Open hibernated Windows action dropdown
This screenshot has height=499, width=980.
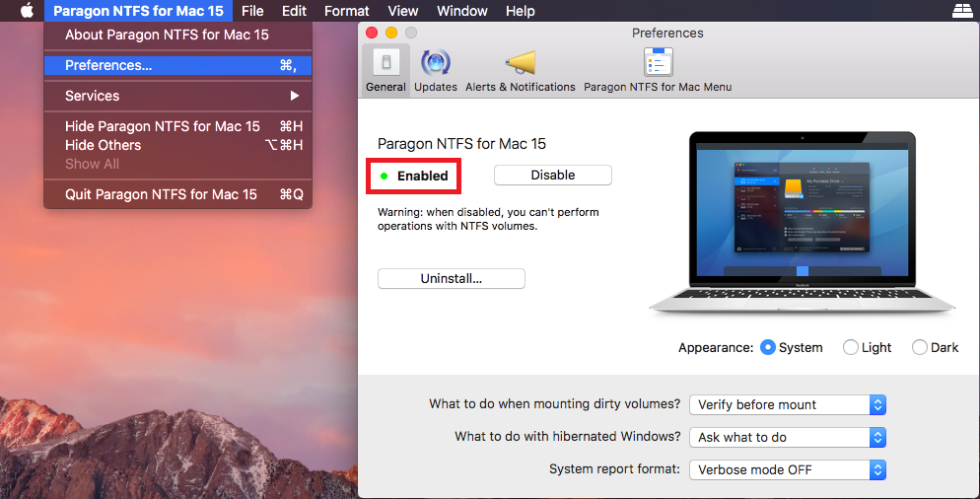pyautogui.click(x=788, y=437)
